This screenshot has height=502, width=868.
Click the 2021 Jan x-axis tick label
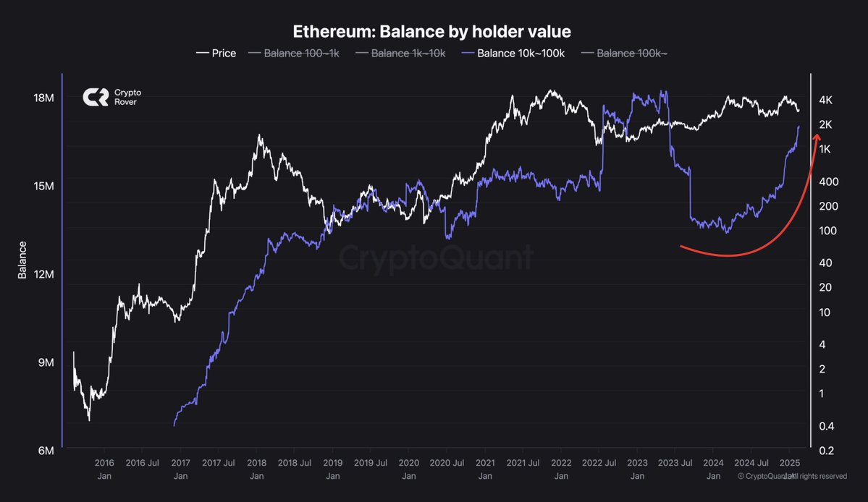pos(485,469)
